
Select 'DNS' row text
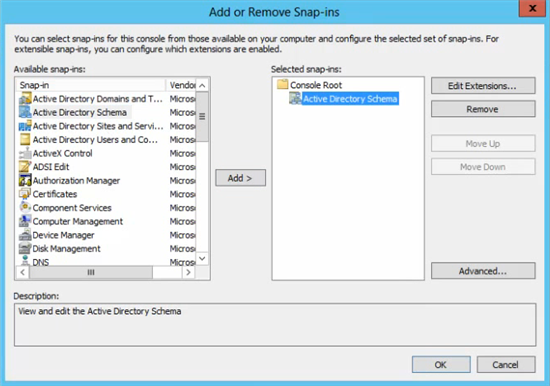coord(41,262)
